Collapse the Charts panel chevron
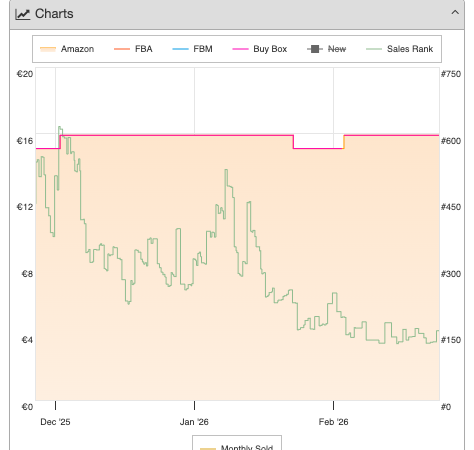The width and height of the screenshot is (474, 450). click(x=455, y=13)
